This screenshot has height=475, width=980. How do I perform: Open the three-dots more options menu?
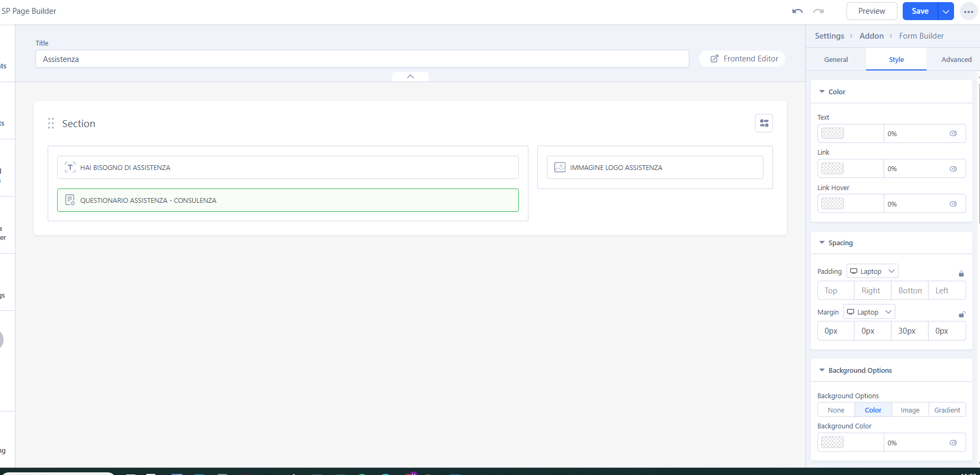[968, 11]
